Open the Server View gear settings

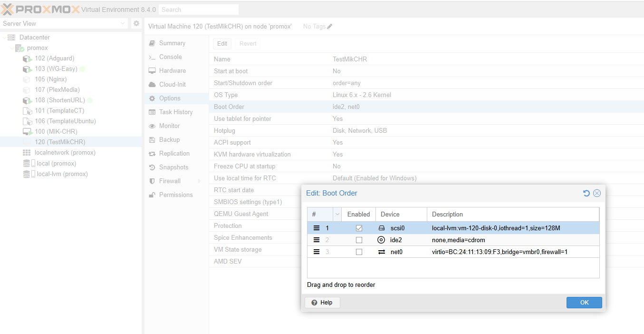pos(136,23)
